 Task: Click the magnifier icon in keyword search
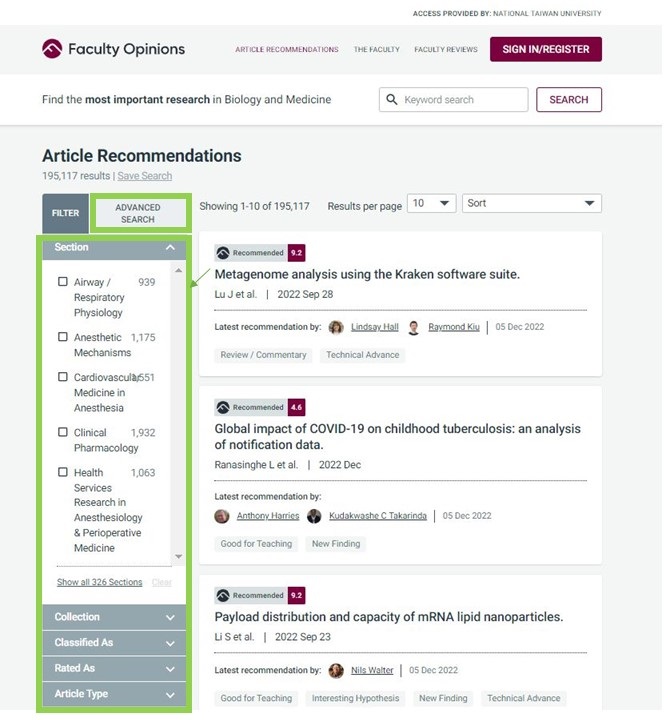coord(392,99)
